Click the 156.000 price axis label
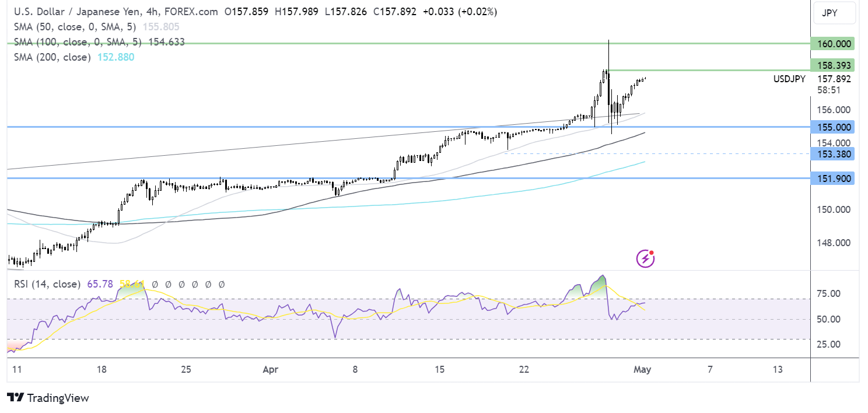The image size is (868, 413). pos(834,110)
